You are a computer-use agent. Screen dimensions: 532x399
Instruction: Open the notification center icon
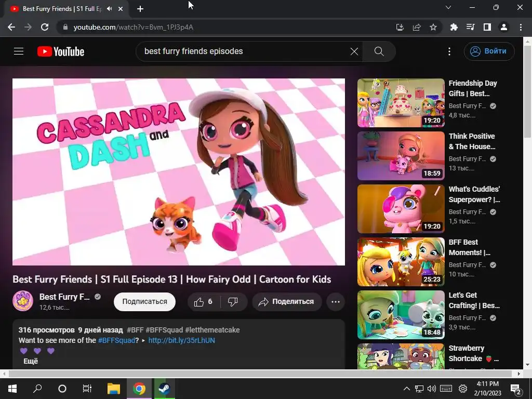coord(516,389)
